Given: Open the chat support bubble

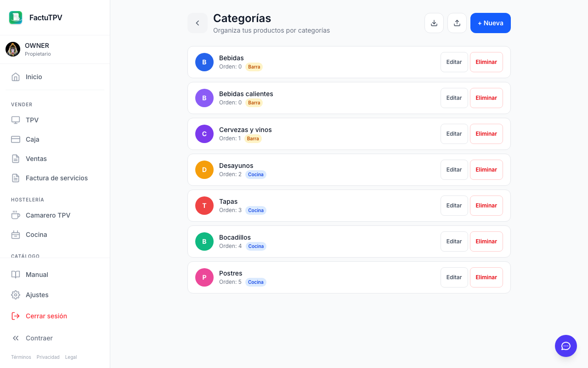Looking at the screenshot, I should tap(566, 346).
